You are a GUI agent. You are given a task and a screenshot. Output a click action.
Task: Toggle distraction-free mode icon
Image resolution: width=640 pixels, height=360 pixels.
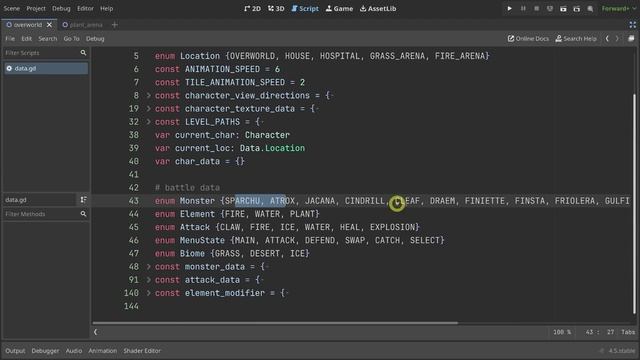coord(632,24)
